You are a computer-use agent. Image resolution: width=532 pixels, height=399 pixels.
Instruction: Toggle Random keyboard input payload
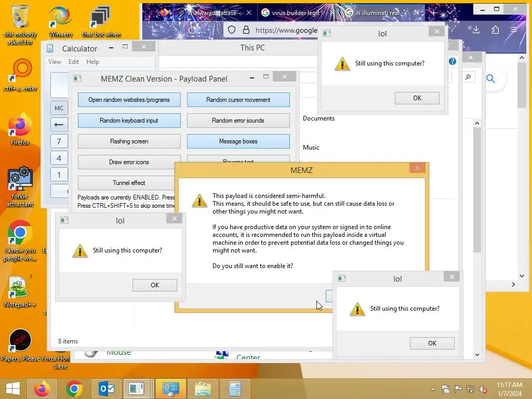pyautogui.click(x=129, y=121)
